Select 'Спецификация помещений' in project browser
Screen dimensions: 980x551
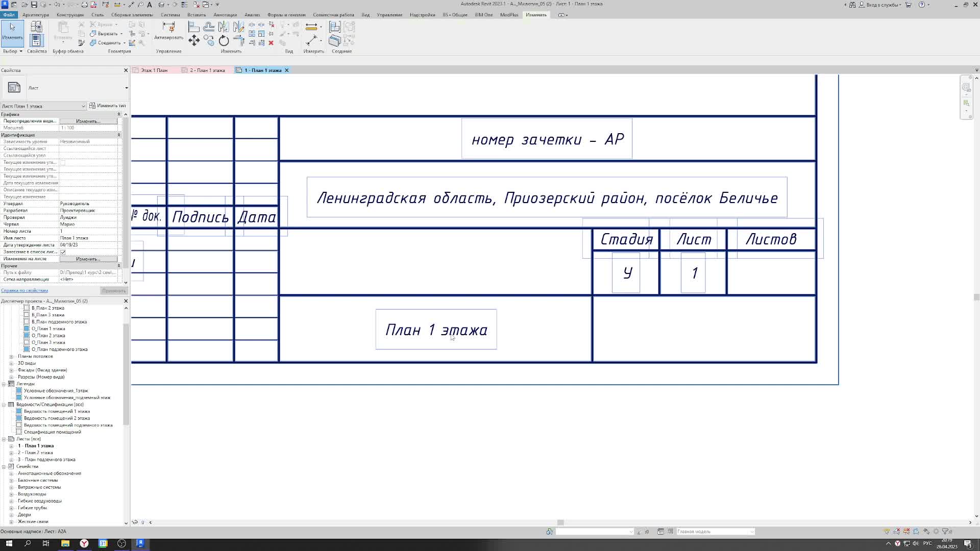(x=53, y=432)
